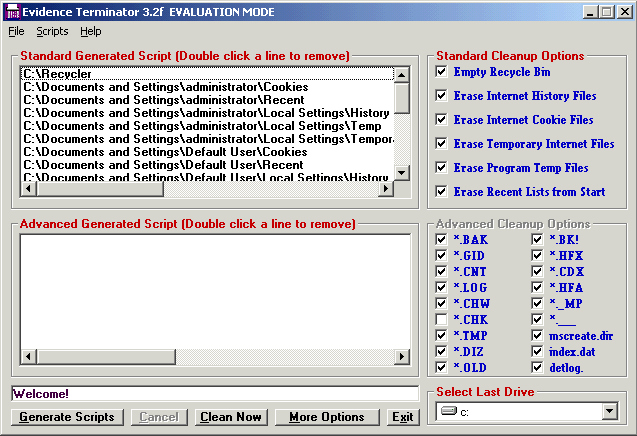Uncheck Erase Recent Lists from Start

tap(441, 191)
